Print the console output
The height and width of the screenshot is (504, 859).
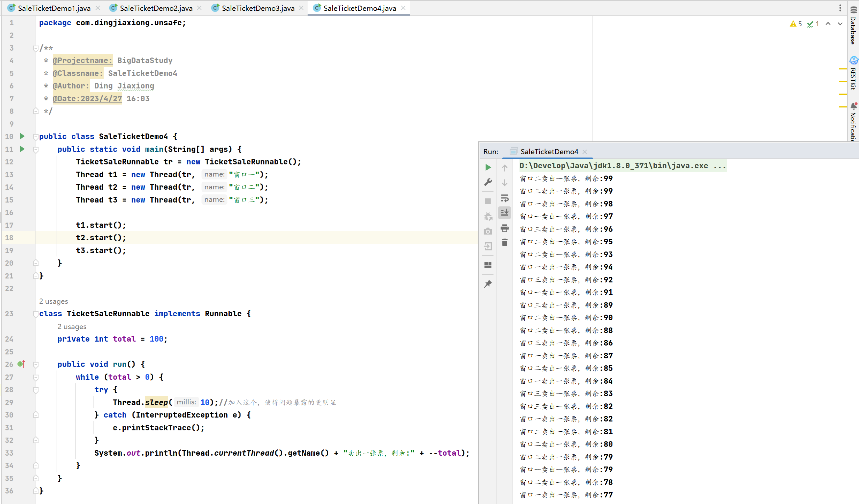tap(504, 228)
